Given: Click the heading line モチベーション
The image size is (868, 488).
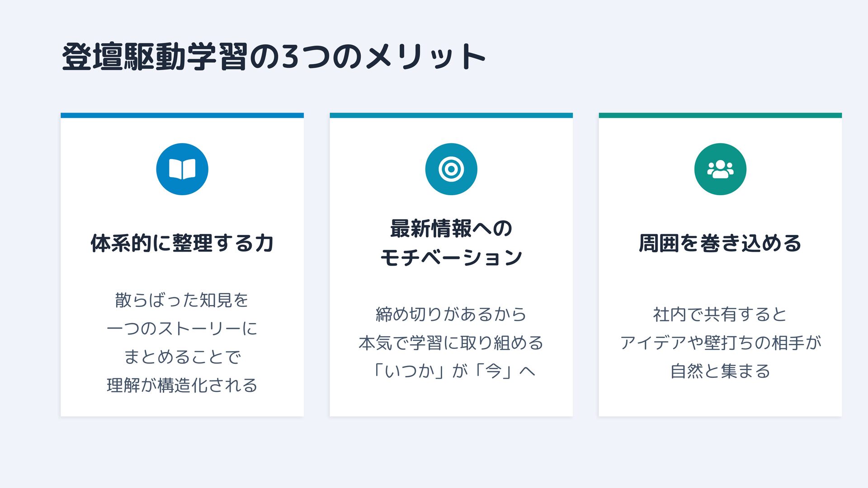Looking at the screenshot, I should (x=451, y=258).
